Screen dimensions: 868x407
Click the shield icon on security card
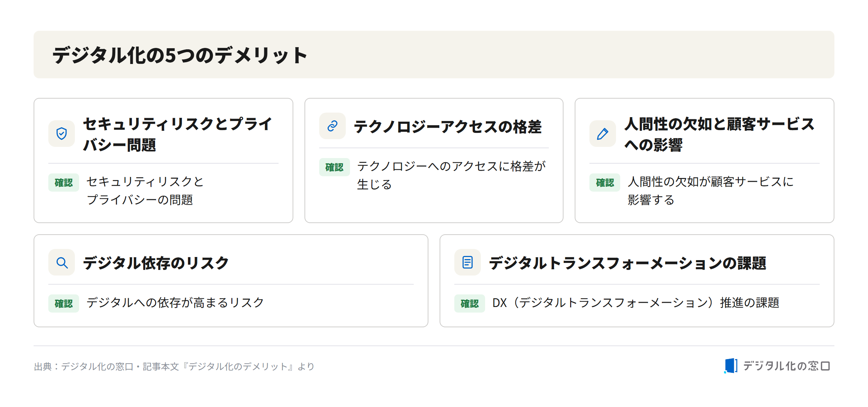pyautogui.click(x=62, y=134)
